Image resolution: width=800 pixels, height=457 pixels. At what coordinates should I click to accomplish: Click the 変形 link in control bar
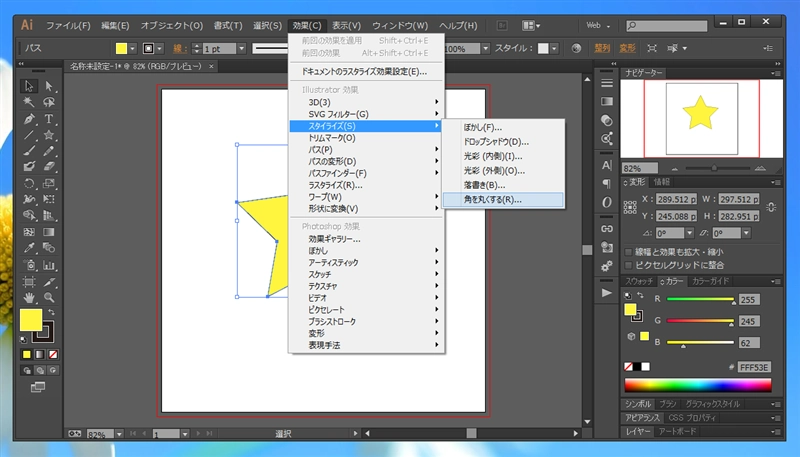tap(628, 48)
